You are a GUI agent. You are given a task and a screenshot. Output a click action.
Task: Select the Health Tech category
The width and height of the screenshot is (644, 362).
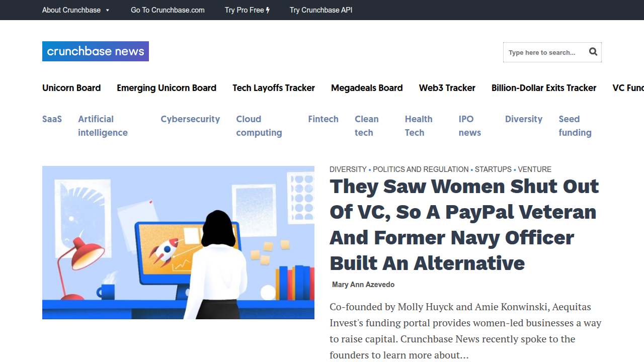pos(419,126)
